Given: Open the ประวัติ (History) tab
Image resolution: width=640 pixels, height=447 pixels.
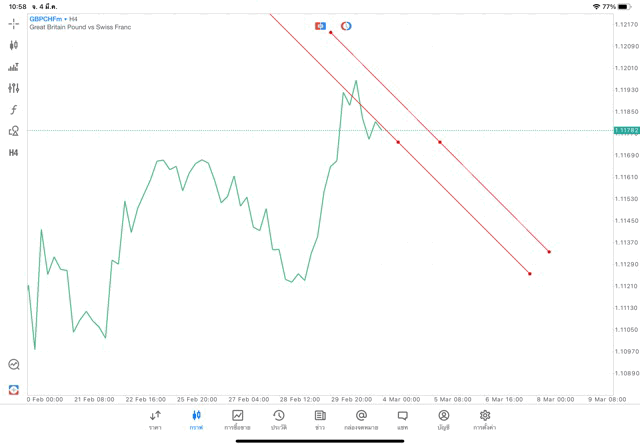Looking at the screenshot, I should point(278,419).
